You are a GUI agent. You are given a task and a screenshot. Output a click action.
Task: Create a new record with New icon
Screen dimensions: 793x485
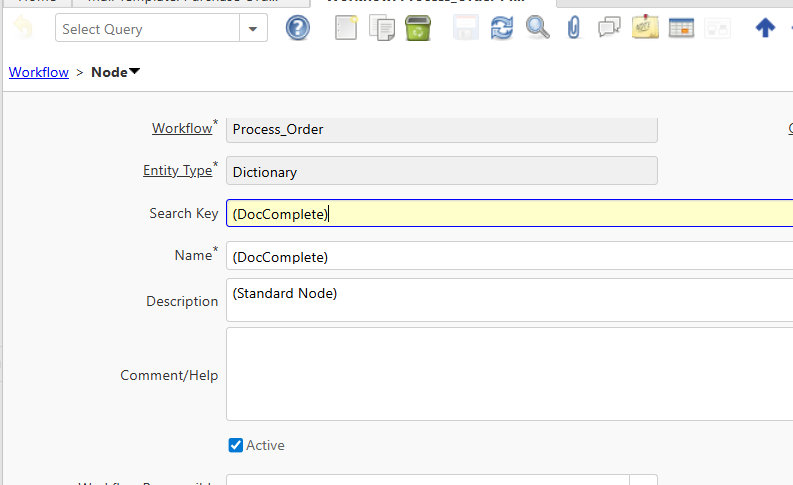[346, 28]
